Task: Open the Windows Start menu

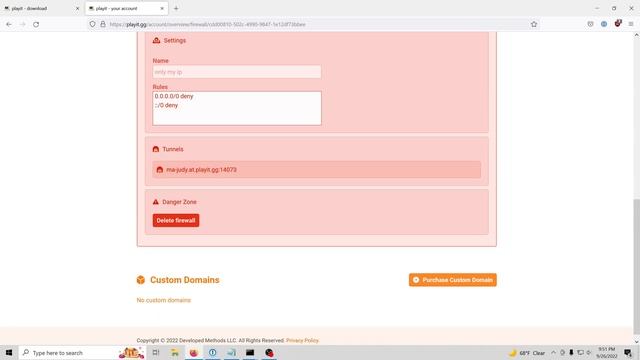Action: 9,353
